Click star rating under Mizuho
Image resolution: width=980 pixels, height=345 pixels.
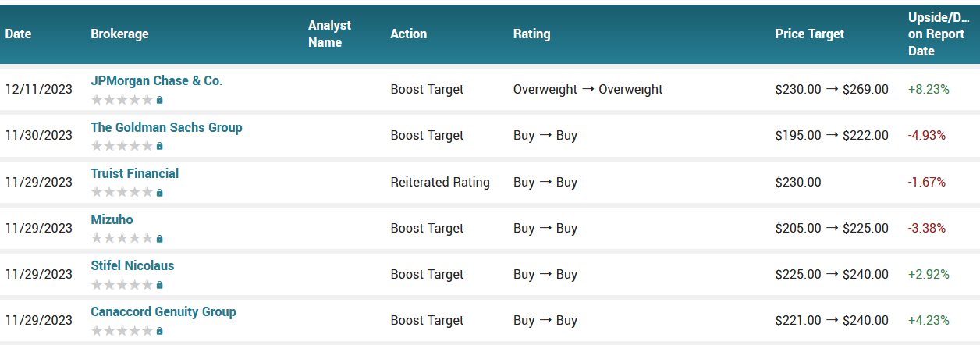[x=122, y=238]
